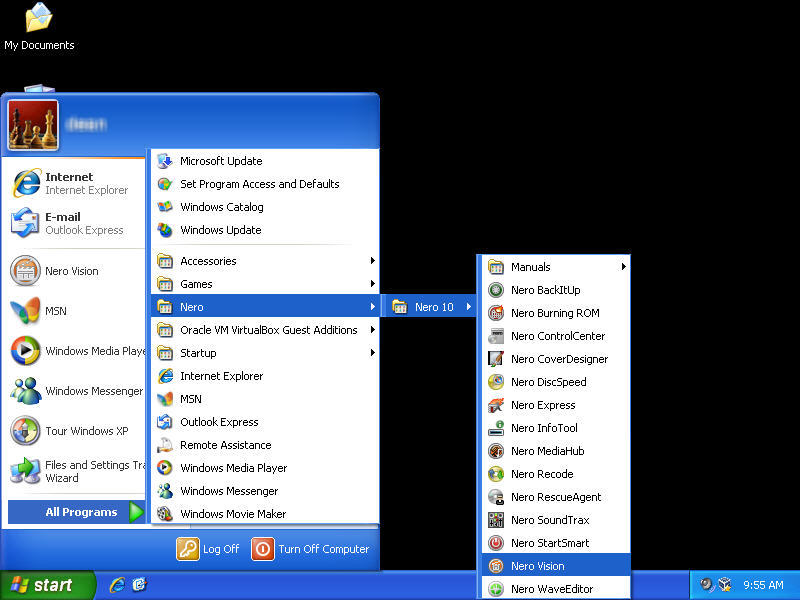Expand the Nero 10 submenu
The height and width of the screenshot is (600, 800).
click(x=431, y=307)
